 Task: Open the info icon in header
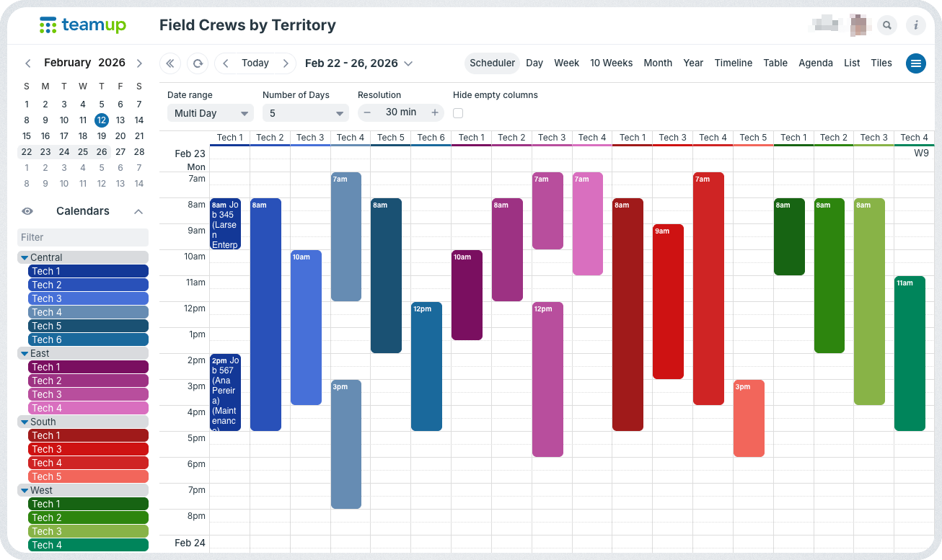(916, 25)
